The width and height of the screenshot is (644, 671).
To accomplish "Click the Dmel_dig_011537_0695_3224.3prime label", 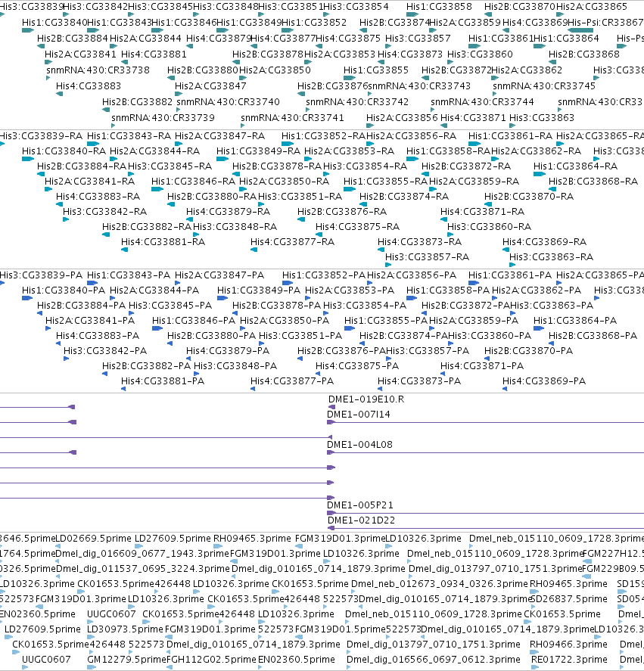I will (x=143, y=569).
